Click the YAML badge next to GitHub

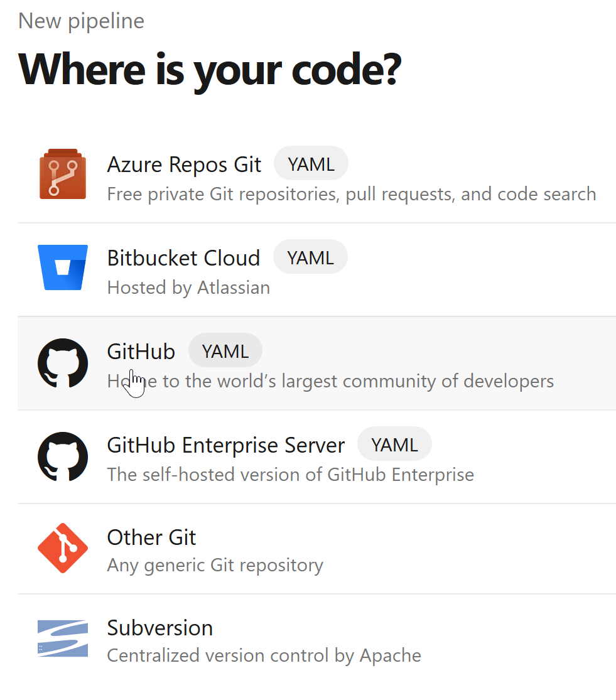225,350
